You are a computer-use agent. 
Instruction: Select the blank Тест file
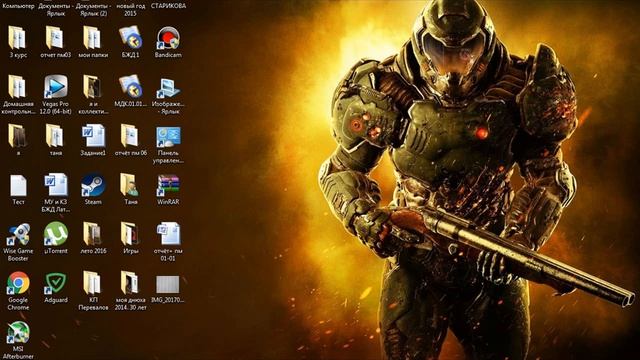tap(18, 186)
